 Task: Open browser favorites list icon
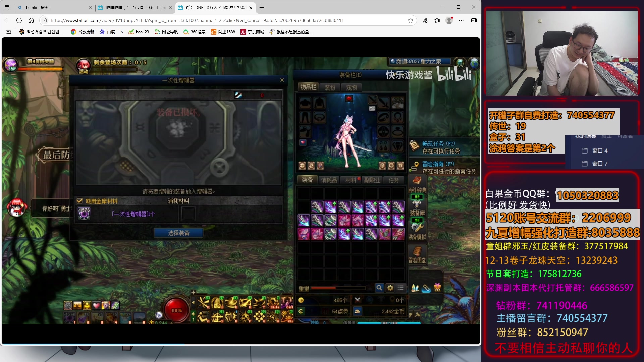437,20
